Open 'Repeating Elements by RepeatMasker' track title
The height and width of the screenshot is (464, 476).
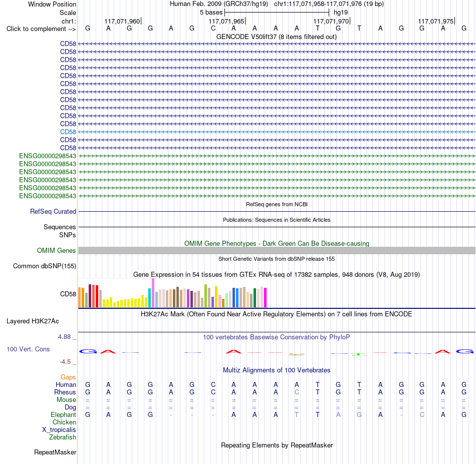pyautogui.click(x=277, y=445)
